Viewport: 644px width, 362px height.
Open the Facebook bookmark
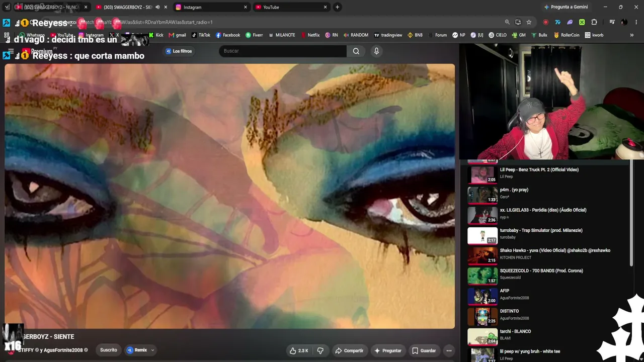tap(228, 35)
